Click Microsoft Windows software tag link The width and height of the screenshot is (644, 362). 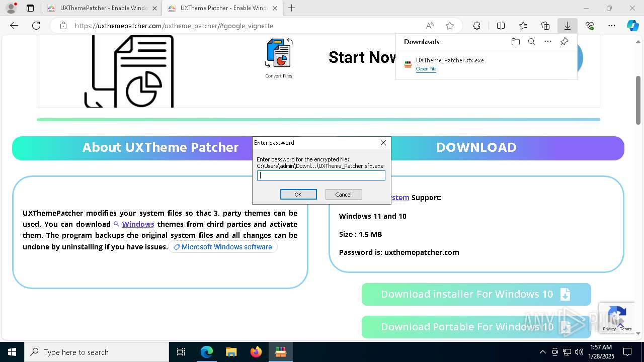tap(223, 247)
